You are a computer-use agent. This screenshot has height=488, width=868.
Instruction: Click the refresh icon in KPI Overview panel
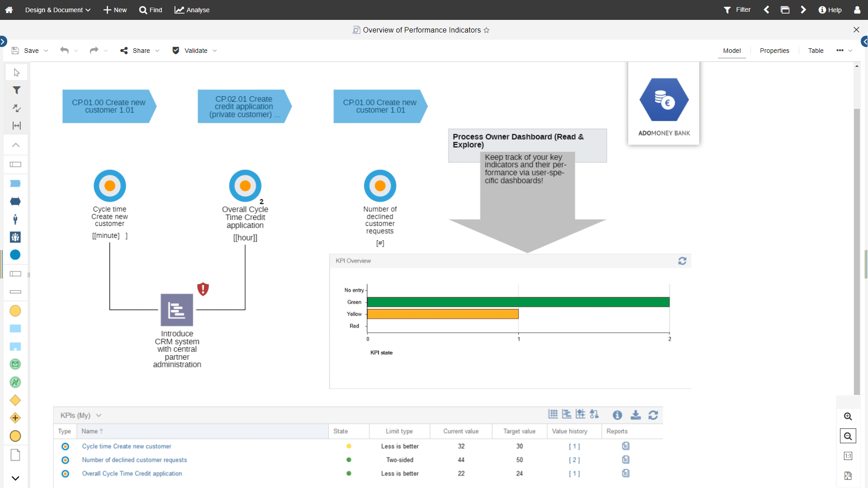coord(682,261)
